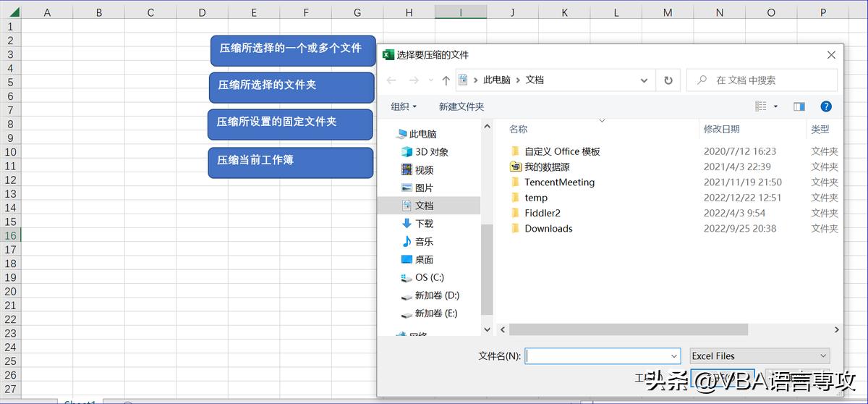Open the recent locations dropdown arrow

[x=431, y=80]
